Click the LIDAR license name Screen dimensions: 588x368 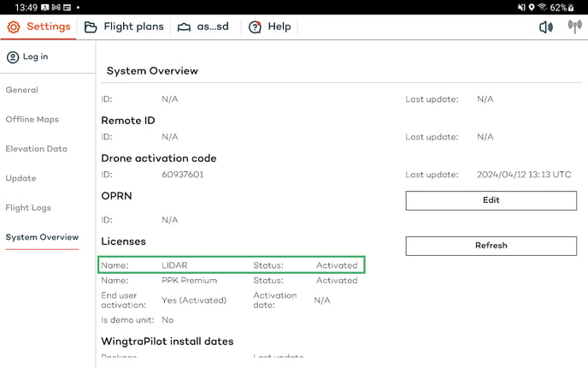pyautogui.click(x=174, y=265)
